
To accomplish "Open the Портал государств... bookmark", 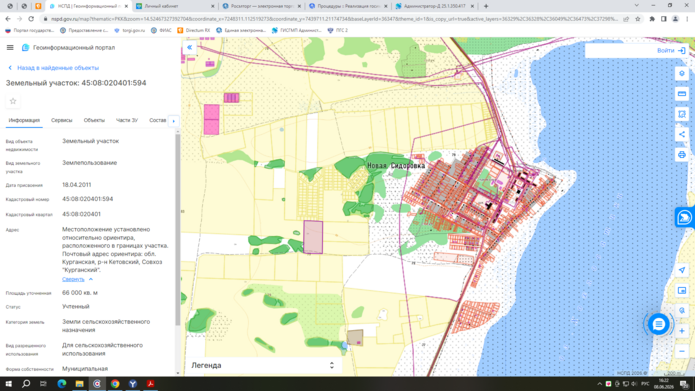I will click(29, 31).
